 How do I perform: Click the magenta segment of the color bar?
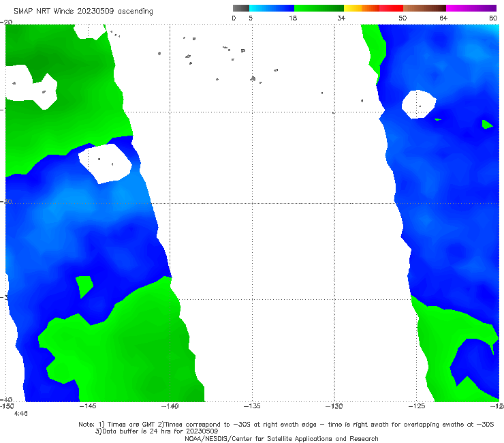pos(471,8)
